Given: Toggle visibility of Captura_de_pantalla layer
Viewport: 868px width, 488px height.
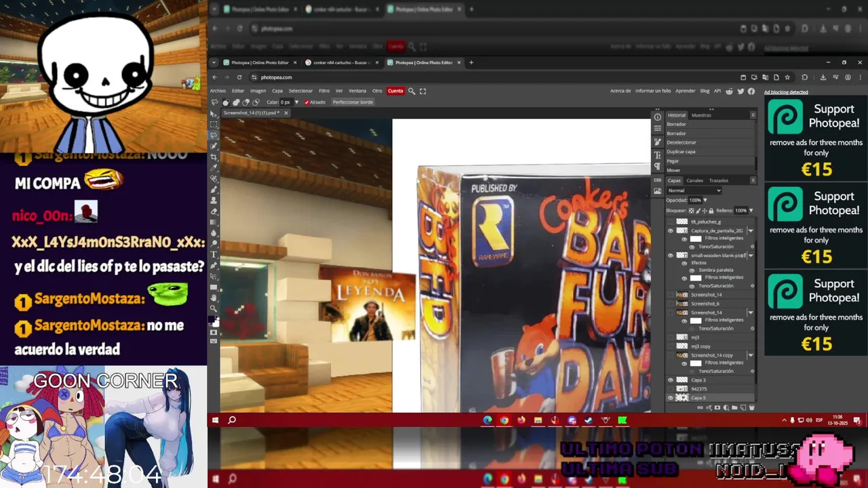Looking at the screenshot, I should pos(670,230).
